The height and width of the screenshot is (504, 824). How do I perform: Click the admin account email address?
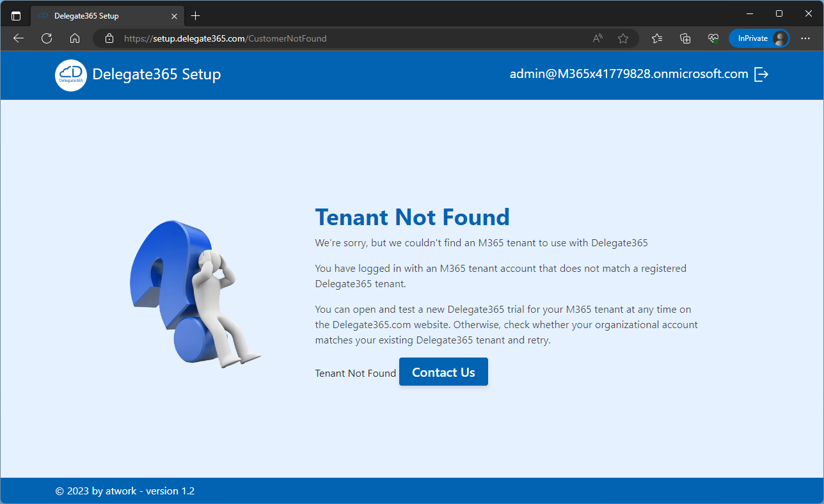tap(629, 74)
